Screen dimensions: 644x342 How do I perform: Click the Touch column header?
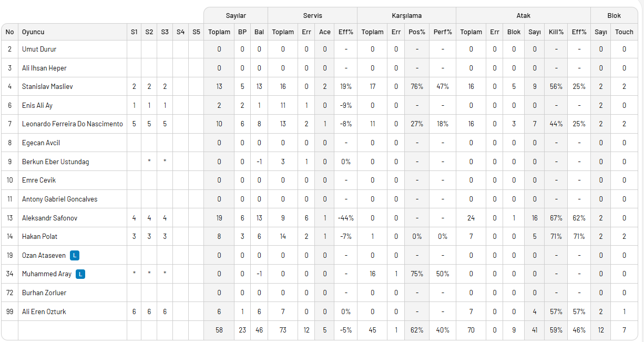624,32
